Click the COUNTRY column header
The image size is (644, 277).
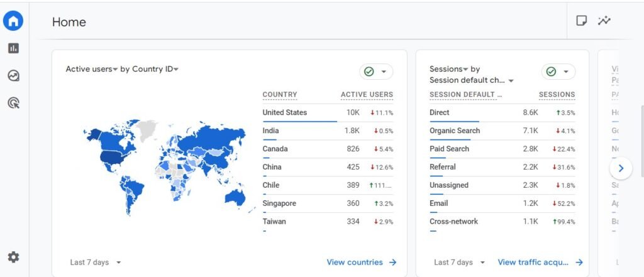click(x=280, y=94)
